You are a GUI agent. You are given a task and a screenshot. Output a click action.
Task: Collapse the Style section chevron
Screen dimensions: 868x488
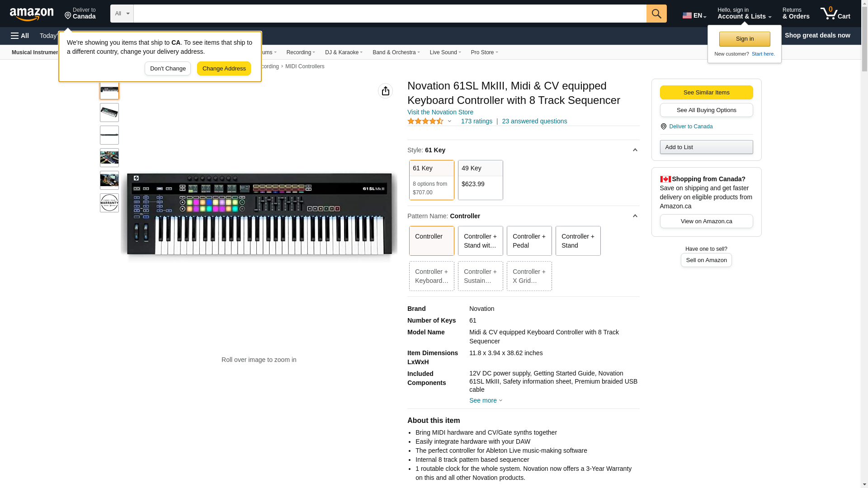(x=635, y=150)
